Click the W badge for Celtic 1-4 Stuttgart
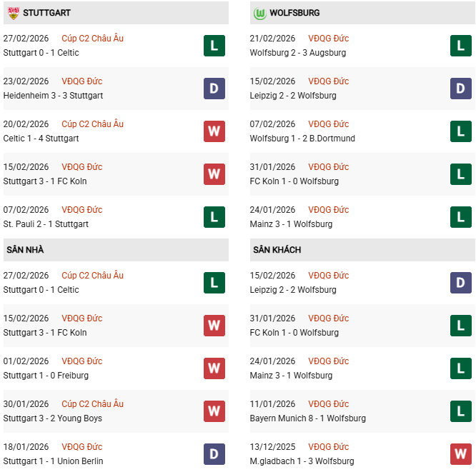The image size is (476, 472). 214,131
